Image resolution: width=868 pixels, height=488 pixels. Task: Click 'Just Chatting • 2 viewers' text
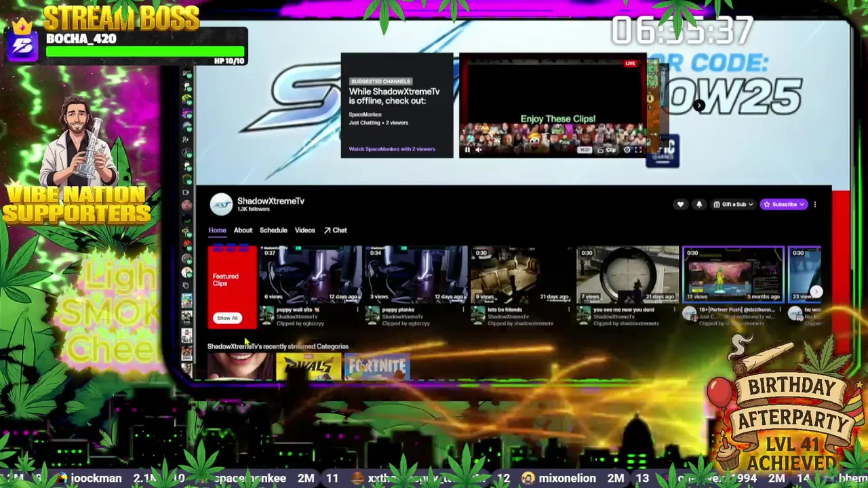click(378, 123)
